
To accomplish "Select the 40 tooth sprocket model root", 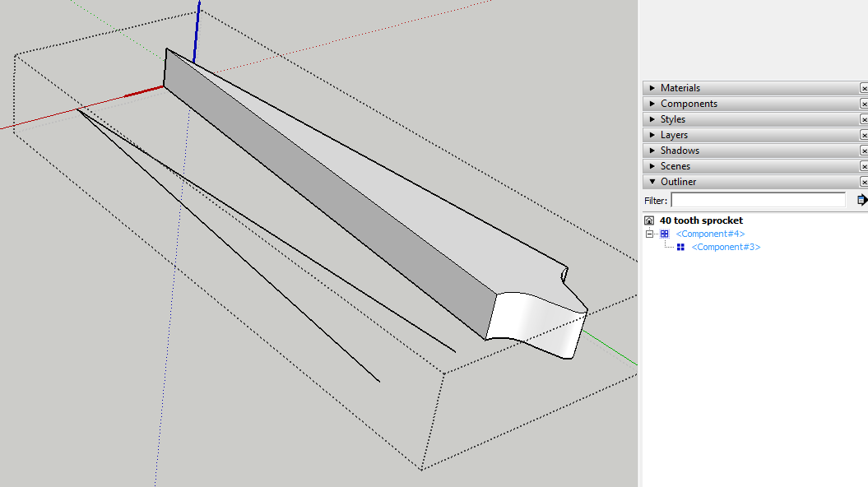I will pyautogui.click(x=701, y=220).
